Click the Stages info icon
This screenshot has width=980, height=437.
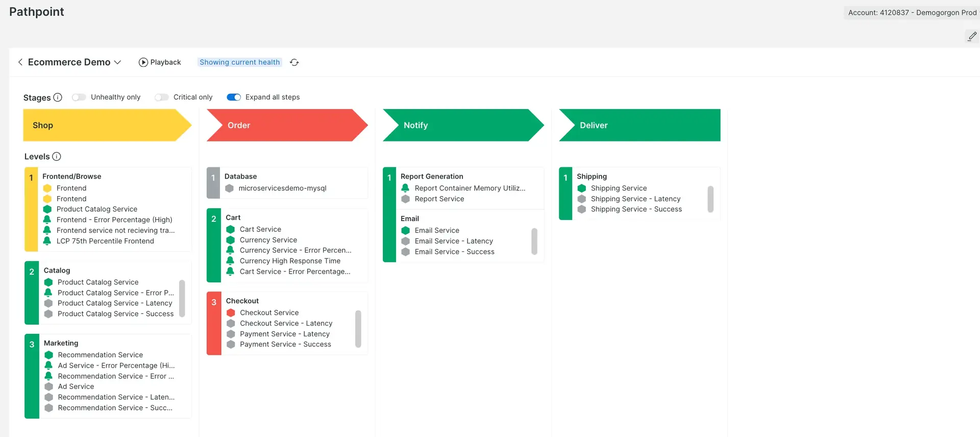click(x=58, y=98)
